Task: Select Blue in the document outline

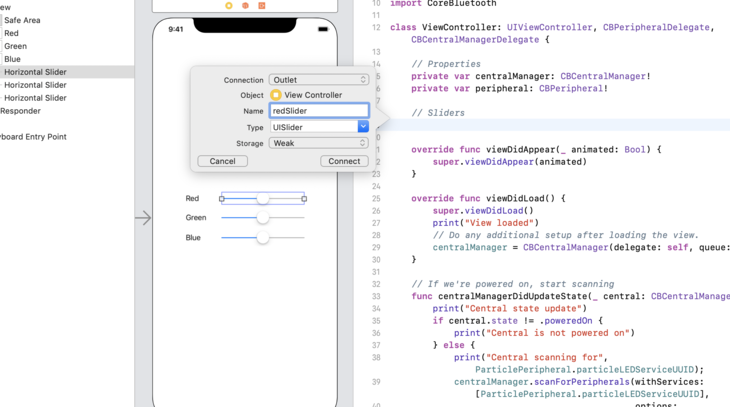Action: click(x=13, y=59)
